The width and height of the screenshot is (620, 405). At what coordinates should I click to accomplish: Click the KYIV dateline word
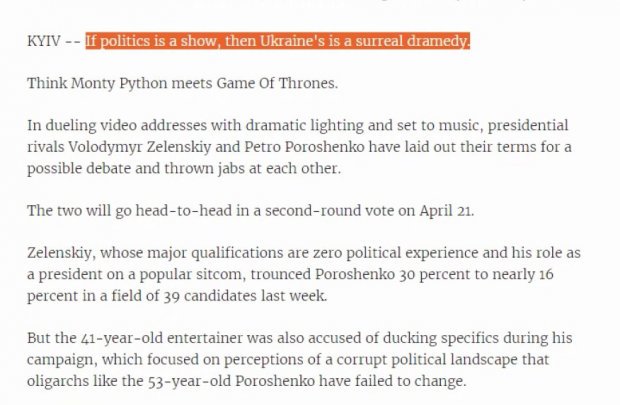(x=44, y=41)
